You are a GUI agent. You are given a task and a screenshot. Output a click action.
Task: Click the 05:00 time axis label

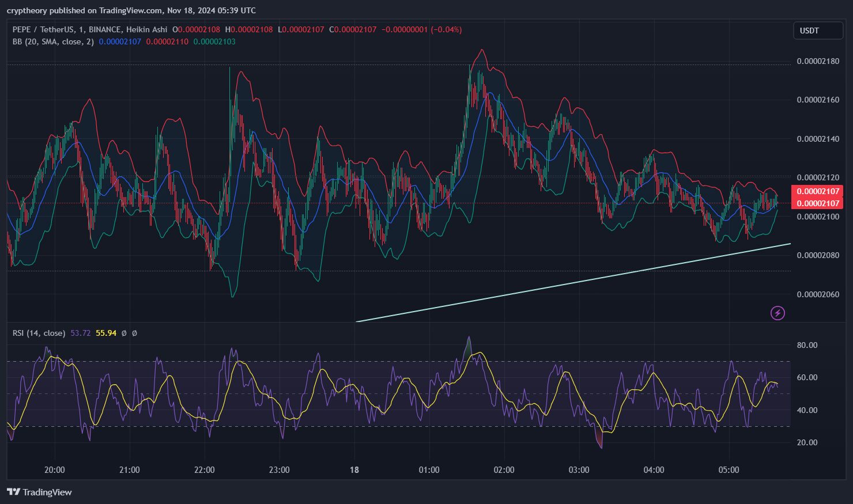(x=729, y=469)
